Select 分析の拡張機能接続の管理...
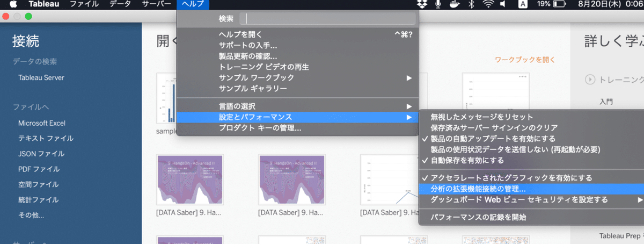This screenshot has height=244, width=644. pyautogui.click(x=531, y=189)
